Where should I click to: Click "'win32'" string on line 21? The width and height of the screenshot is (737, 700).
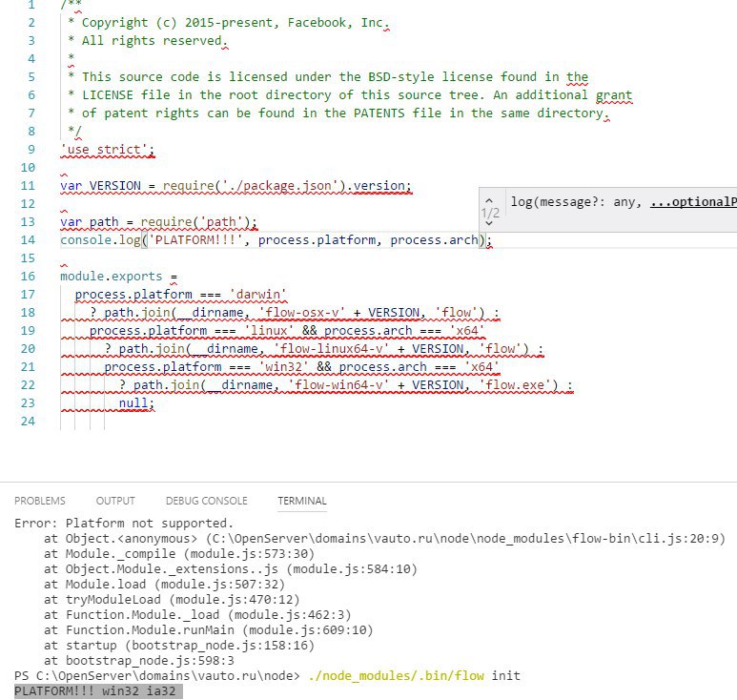pos(283,366)
